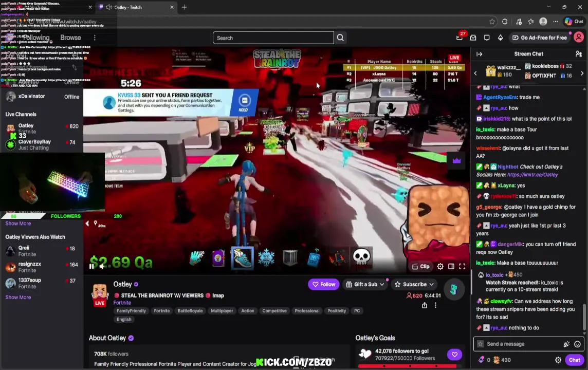Screen dimensions: 588x370
Task: Open xDalvinator offline channel
Action: click(42, 96)
